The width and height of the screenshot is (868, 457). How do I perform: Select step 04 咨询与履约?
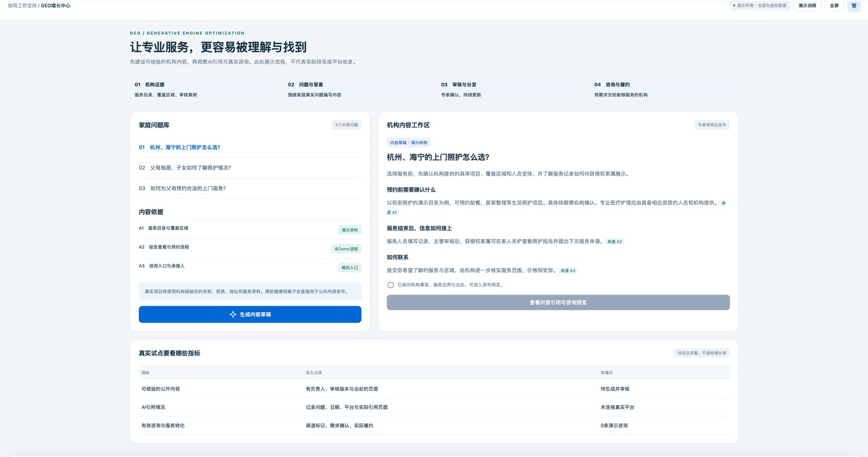click(x=664, y=90)
